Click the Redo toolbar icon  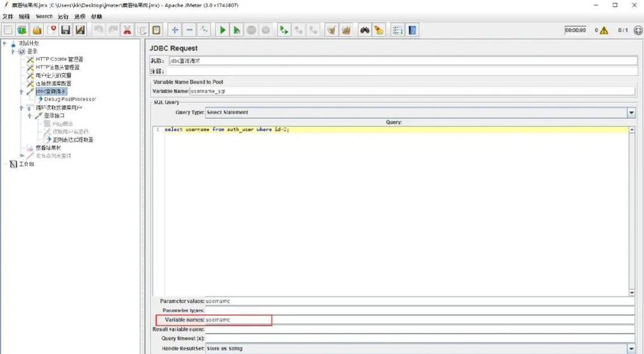coord(113,30)
